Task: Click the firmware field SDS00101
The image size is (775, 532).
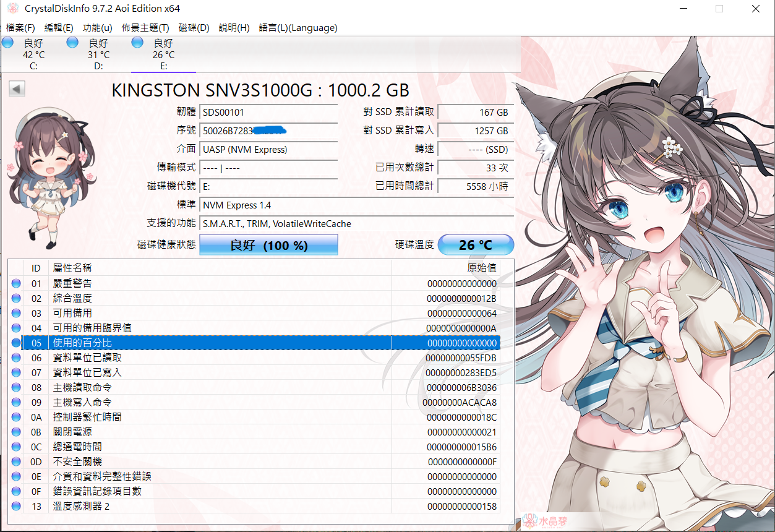Action: coord(268,113)
